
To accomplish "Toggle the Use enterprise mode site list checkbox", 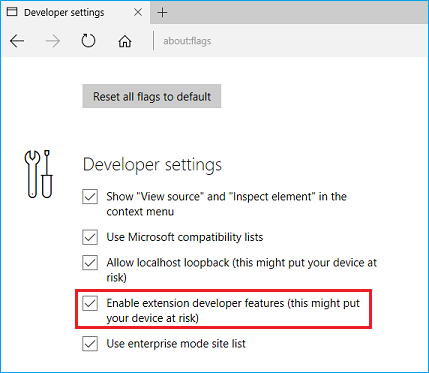I will coord(90,344).
